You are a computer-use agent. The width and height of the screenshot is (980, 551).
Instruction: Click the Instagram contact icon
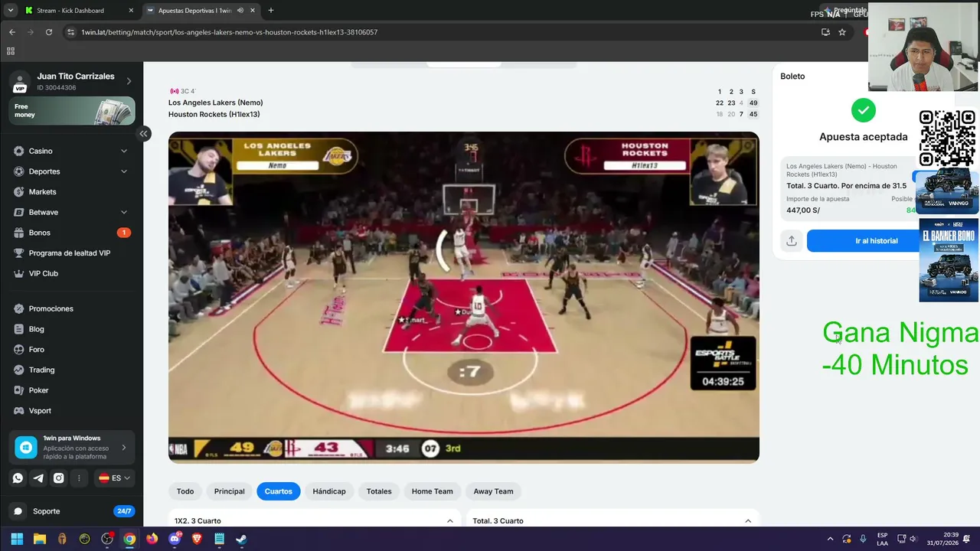coord(59,478)
